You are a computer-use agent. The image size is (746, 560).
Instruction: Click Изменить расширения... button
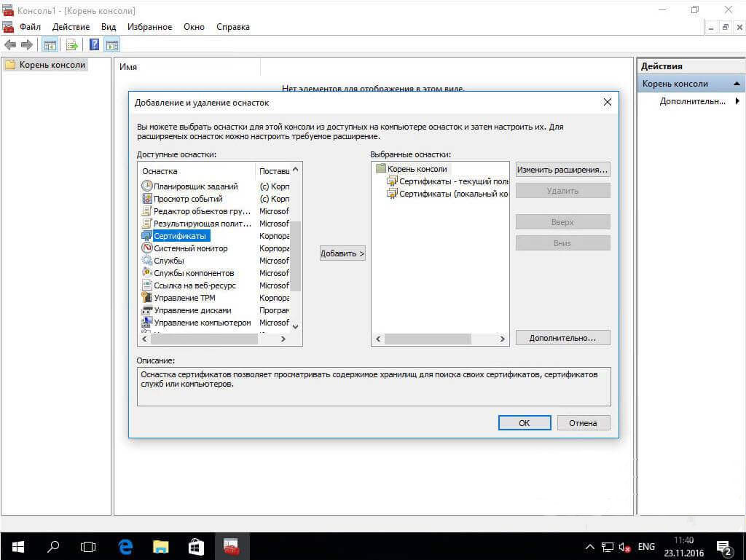[x=563, y=170]
